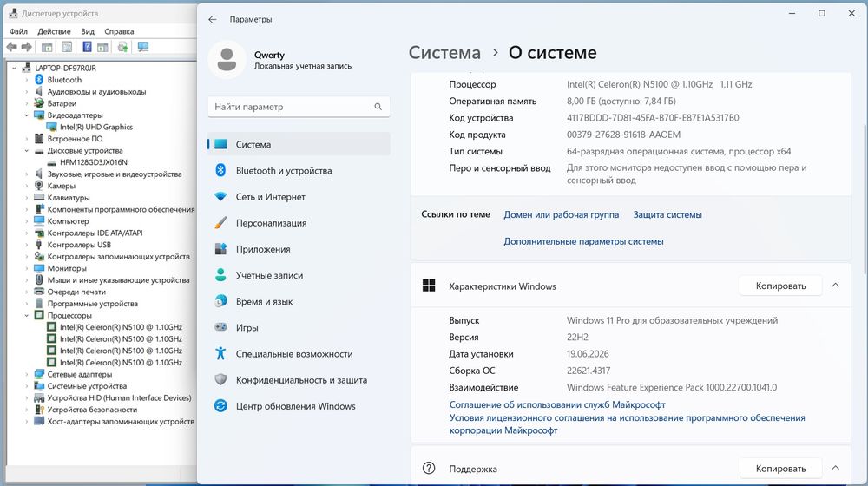Open Дополнительные параметры системы link

[x=583, y=241]
